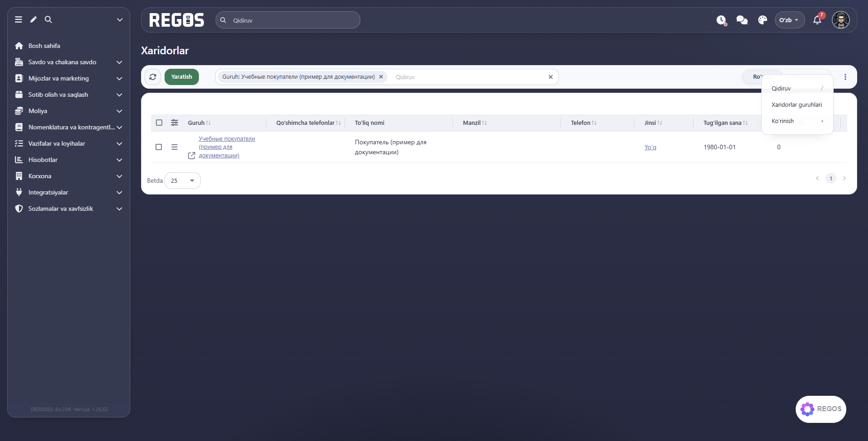The width and height of the screenshot is (868, 441).
Task: Check the Покупатель row checkbox
Action: [159, 147]
